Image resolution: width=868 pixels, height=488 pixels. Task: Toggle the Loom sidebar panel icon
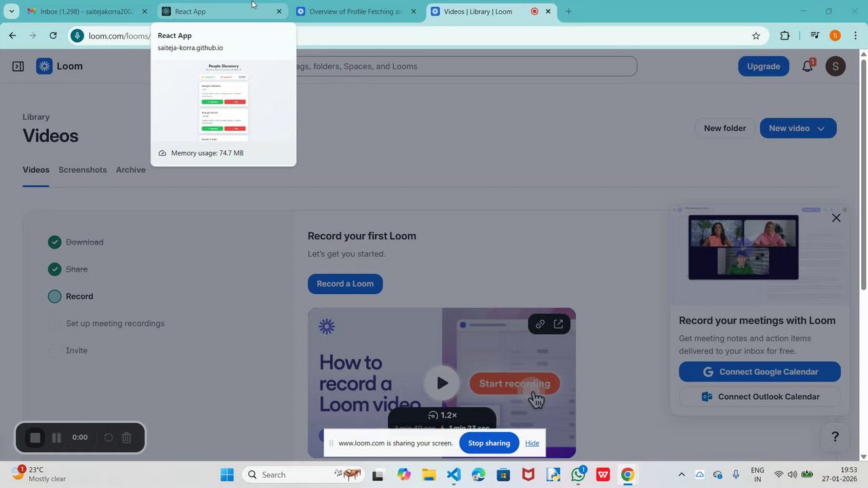point(18,66)
